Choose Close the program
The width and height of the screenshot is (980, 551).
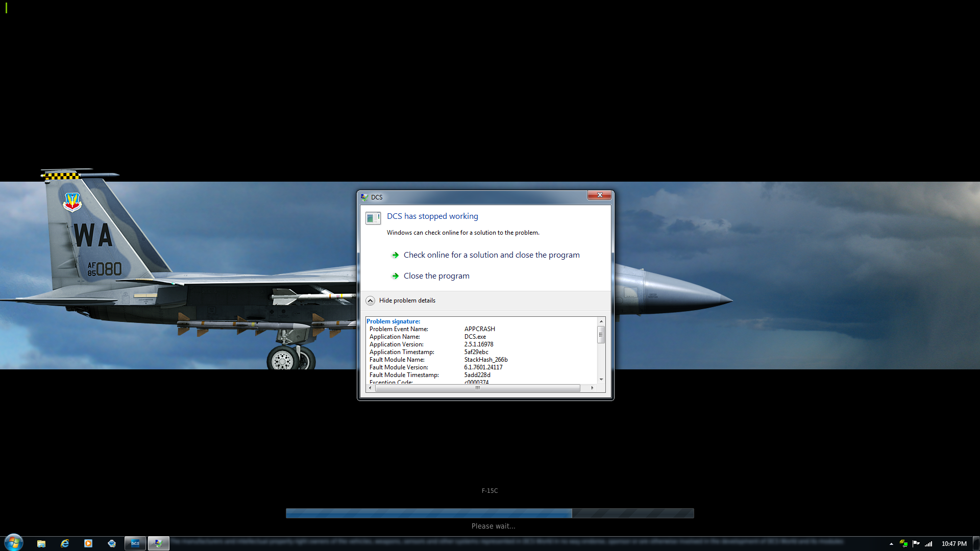click(x=431, y=276)
